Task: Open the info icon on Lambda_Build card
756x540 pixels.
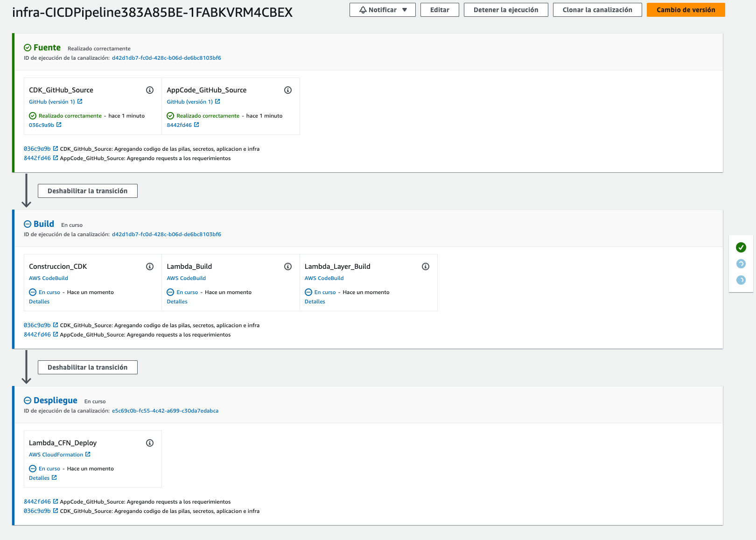Action: (287, 266)
